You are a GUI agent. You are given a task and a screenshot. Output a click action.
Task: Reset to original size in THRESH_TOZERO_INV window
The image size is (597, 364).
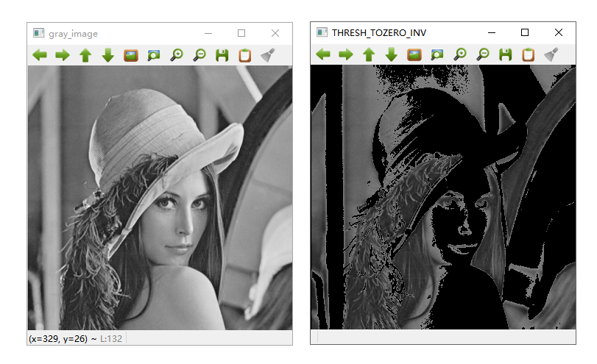pos(414,54)
